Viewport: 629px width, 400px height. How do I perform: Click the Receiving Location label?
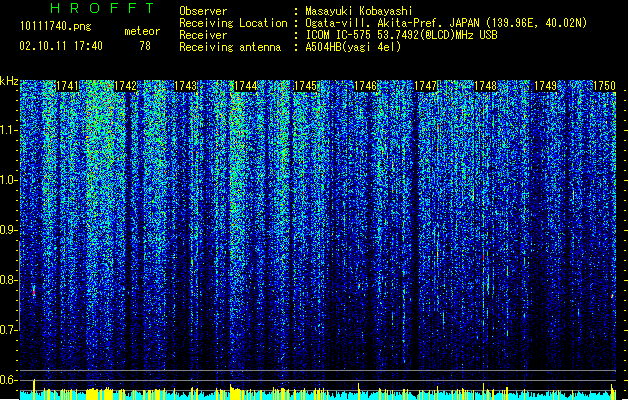(233, 23)
